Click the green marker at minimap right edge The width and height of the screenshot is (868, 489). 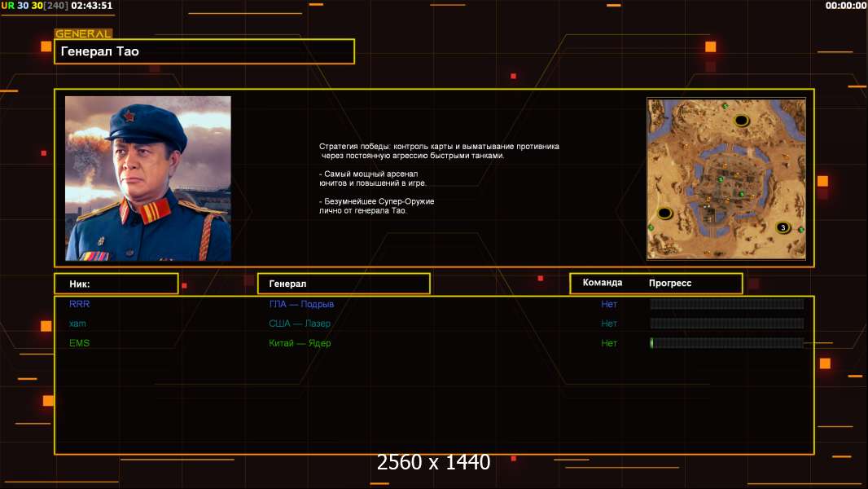(801, 231)
